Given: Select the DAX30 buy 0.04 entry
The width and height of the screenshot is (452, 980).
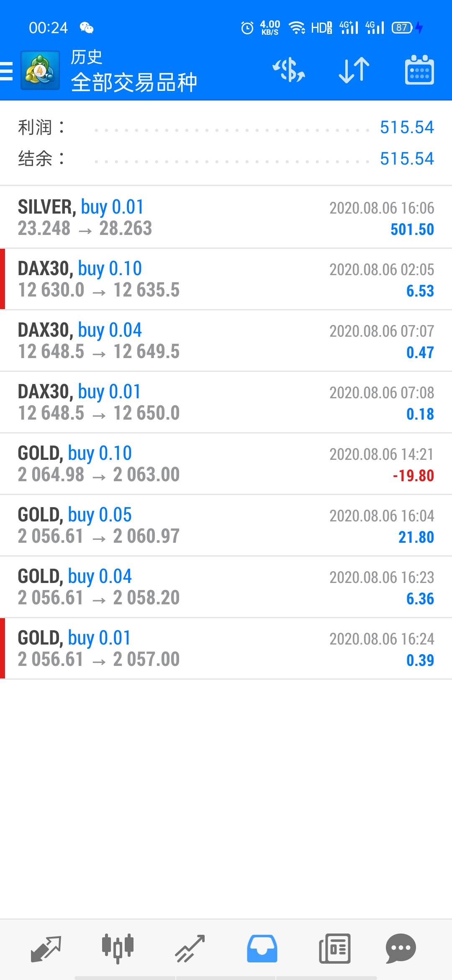Looking at the screenshot, I should pos(226,340).
